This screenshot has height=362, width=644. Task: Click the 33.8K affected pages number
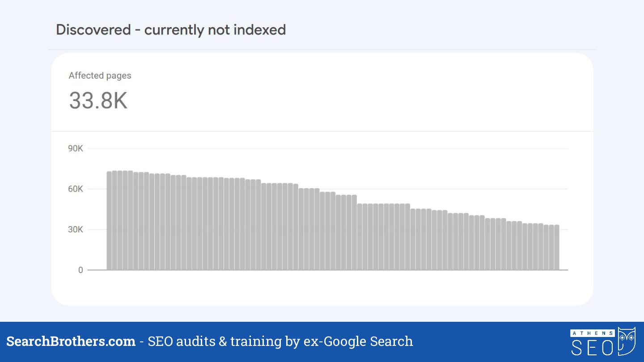[98, 101]
